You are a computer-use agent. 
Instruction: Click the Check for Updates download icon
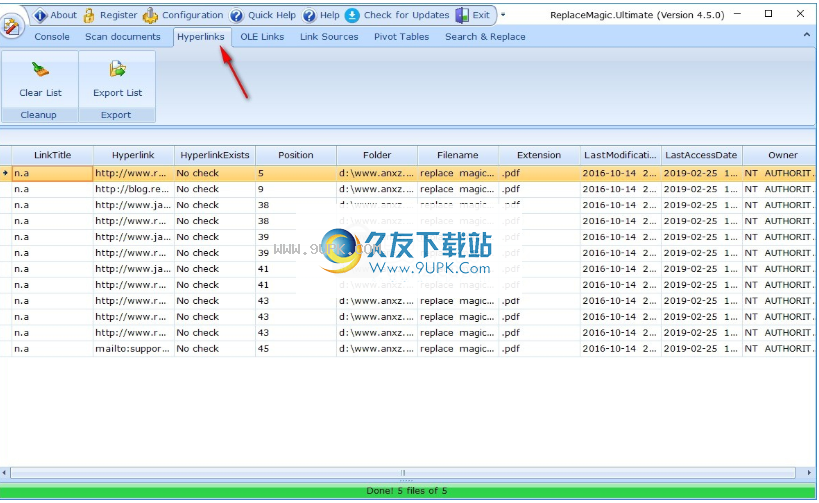[353, 16]
